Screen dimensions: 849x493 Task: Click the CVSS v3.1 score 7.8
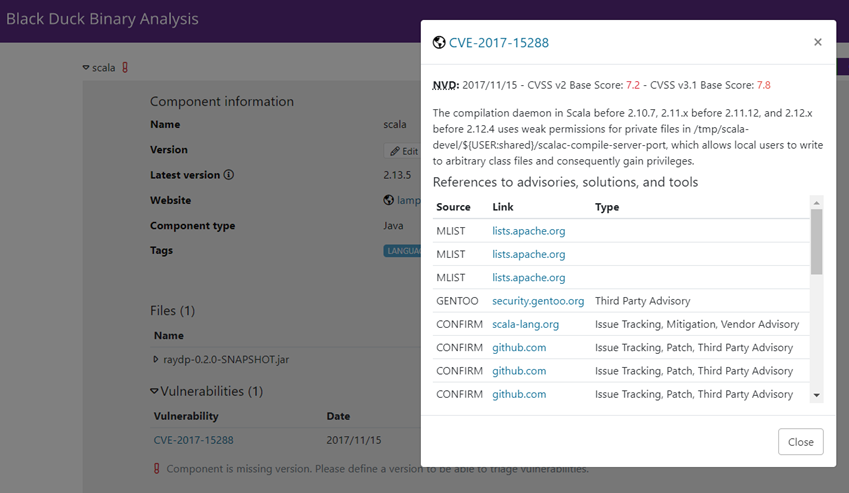pos(763,85)
